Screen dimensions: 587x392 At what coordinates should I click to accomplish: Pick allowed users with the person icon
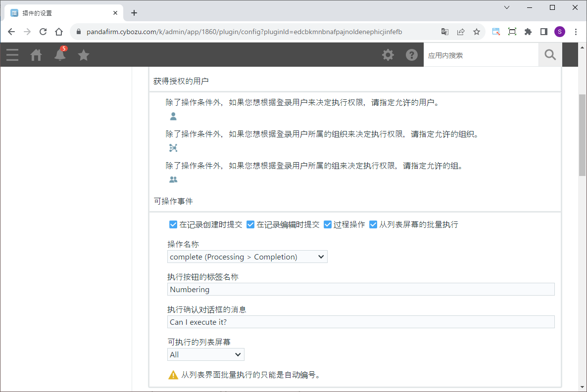point(173,117)
